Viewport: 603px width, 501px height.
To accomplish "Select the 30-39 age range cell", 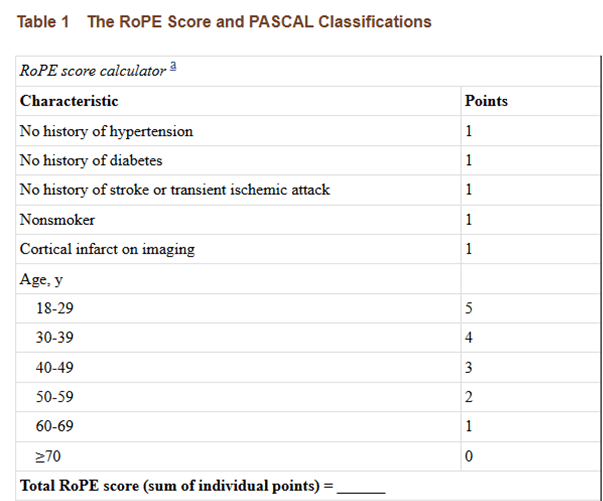I will coord(238,338).
